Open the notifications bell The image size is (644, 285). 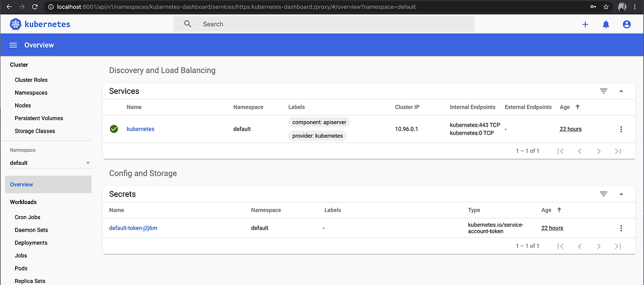pyautogui.click(x=606, y=24)
